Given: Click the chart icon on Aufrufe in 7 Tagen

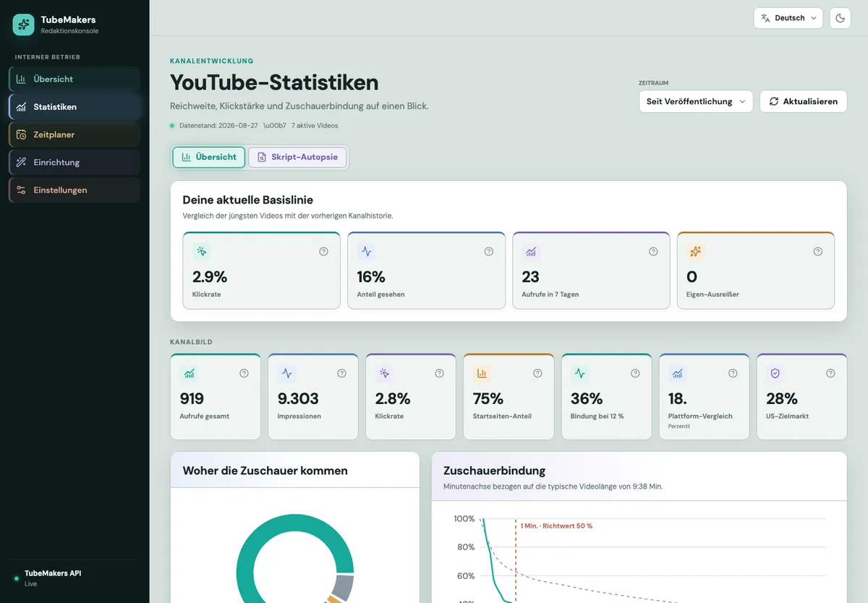Looking at the screenshot, I should click(x=532, y=252).
